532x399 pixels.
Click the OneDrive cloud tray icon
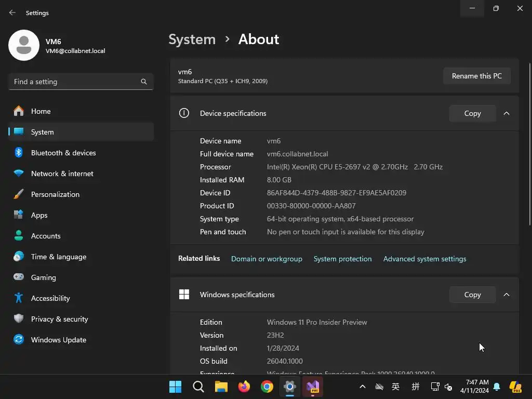pyautogui.click(x=379, y=387)
